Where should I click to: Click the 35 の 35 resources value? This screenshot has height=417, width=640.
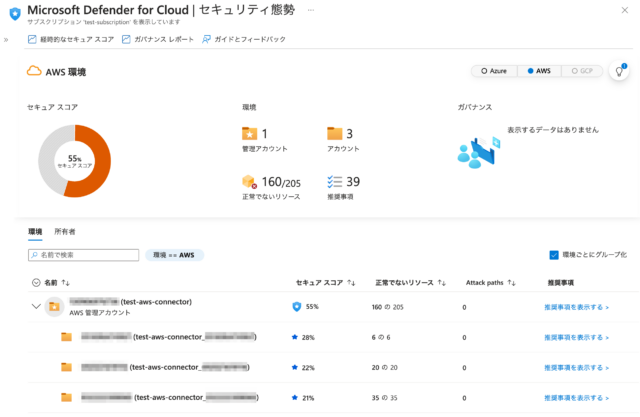pos(384,397)
